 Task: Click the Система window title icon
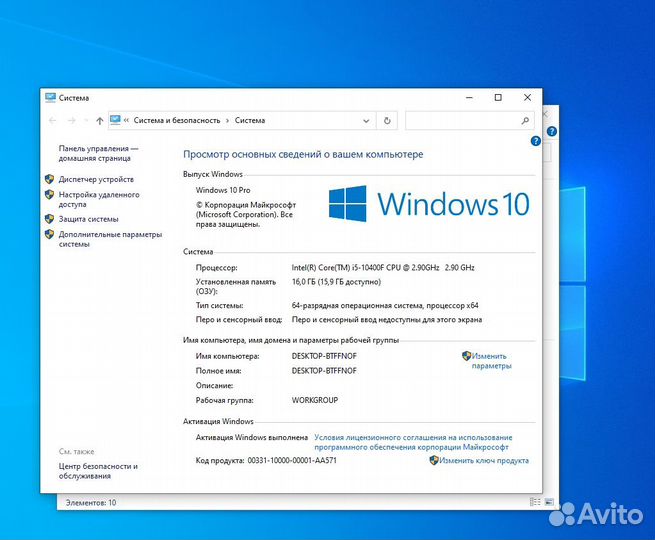coord(50,98)
